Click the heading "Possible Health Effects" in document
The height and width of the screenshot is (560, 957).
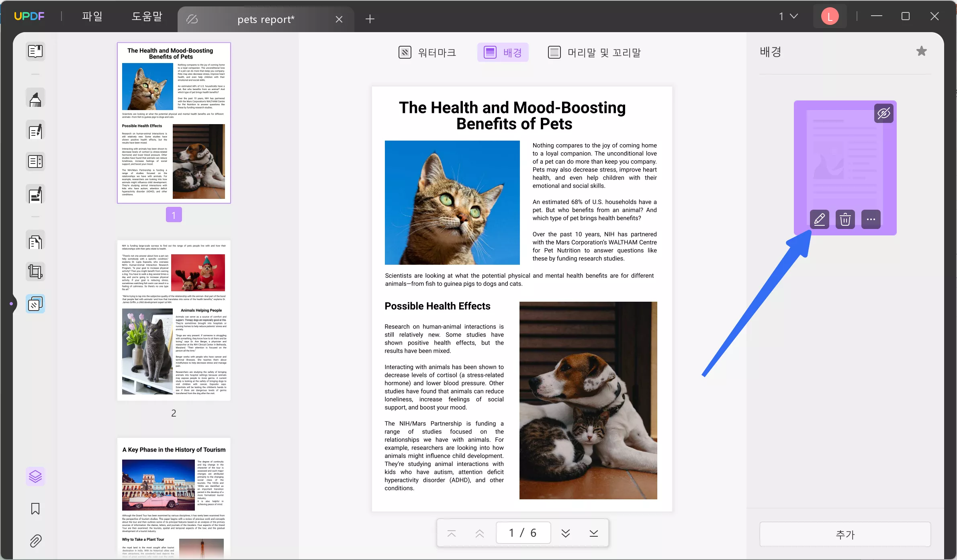438,306
